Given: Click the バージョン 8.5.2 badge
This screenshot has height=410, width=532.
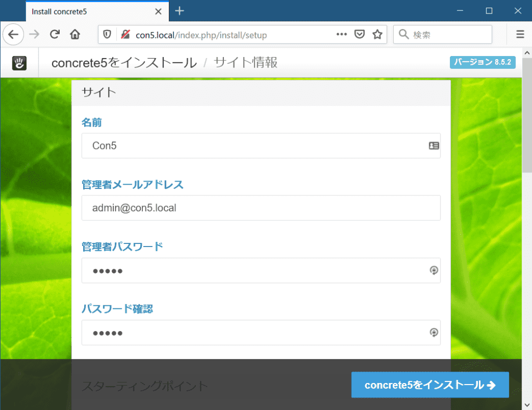Looking at the screenshot, I should point(483,62).
